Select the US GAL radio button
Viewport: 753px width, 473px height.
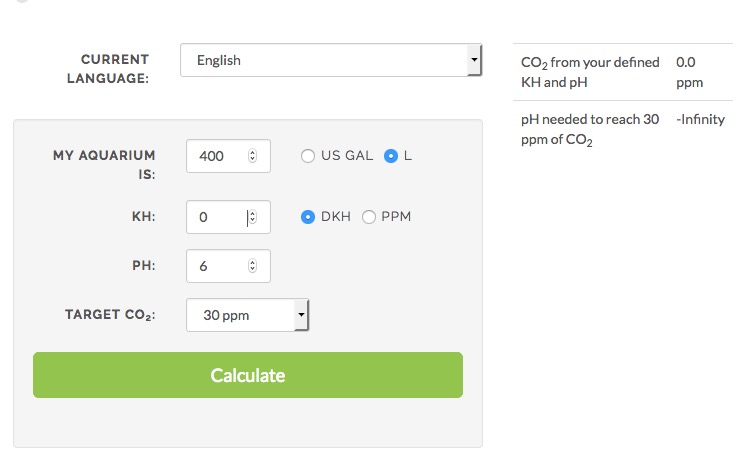pos(308,156)
